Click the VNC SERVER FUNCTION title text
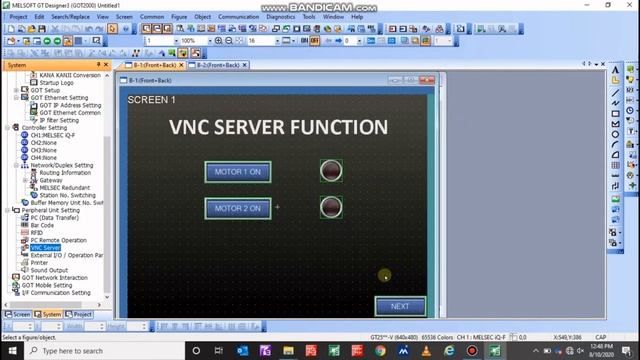This screenshot has width=640, height=360. 278,127
